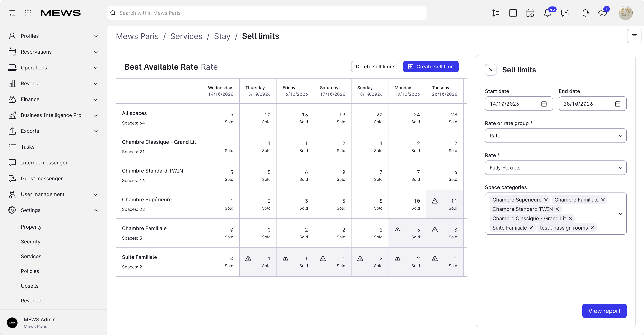
Task: Close the Sell limits filter panel
Action: tap(491, 70)
